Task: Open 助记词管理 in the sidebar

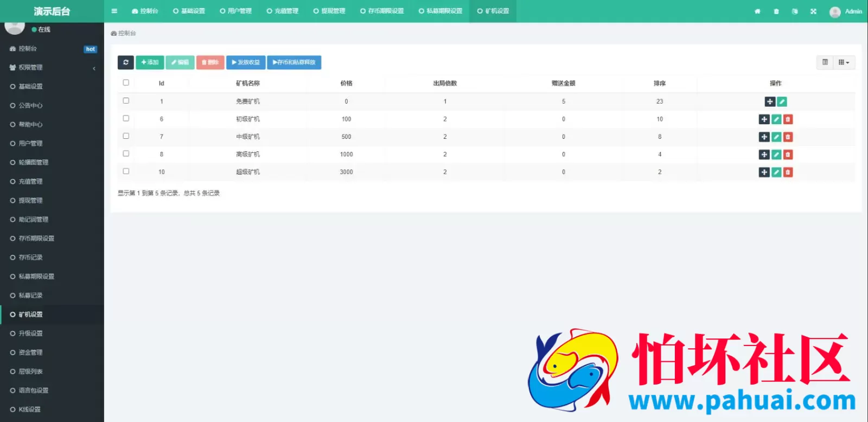Action: click(52, 220)
